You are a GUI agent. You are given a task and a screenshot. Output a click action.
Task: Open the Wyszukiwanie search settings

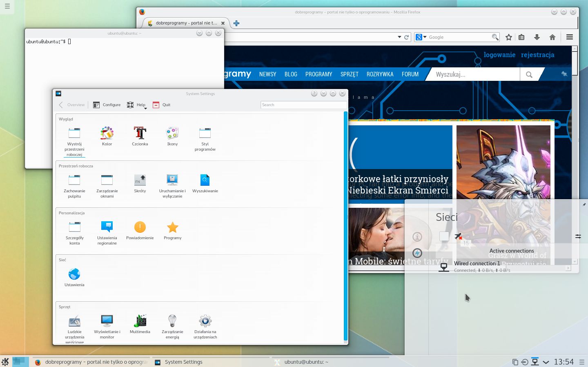[205, 183]
